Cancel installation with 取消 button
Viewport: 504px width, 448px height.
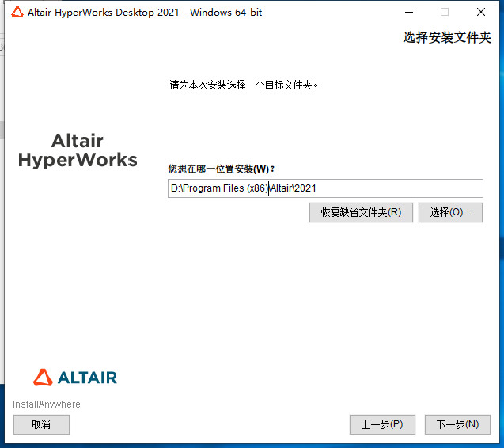point(41,424)
